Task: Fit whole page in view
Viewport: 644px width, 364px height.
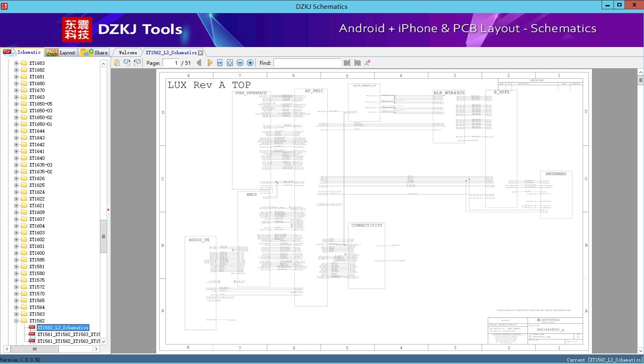Action: point(230,63)
